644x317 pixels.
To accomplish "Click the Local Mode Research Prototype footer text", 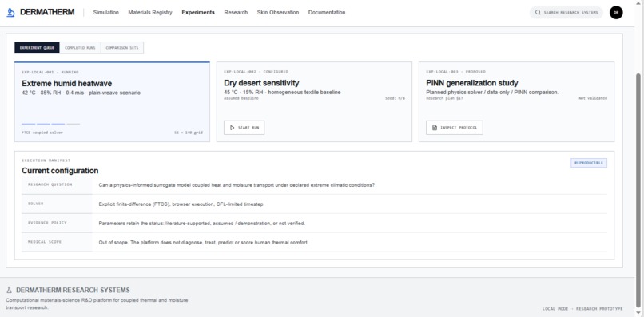I will click(x=582, y=309).
